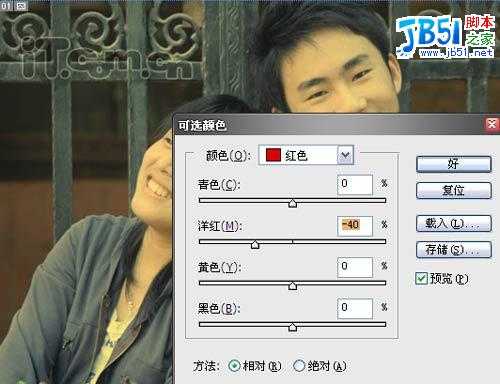Select the 绝对(A) absolute radio button
This screenshot has width=500, height=384.
pyautogui.click(x=299, y=366)
